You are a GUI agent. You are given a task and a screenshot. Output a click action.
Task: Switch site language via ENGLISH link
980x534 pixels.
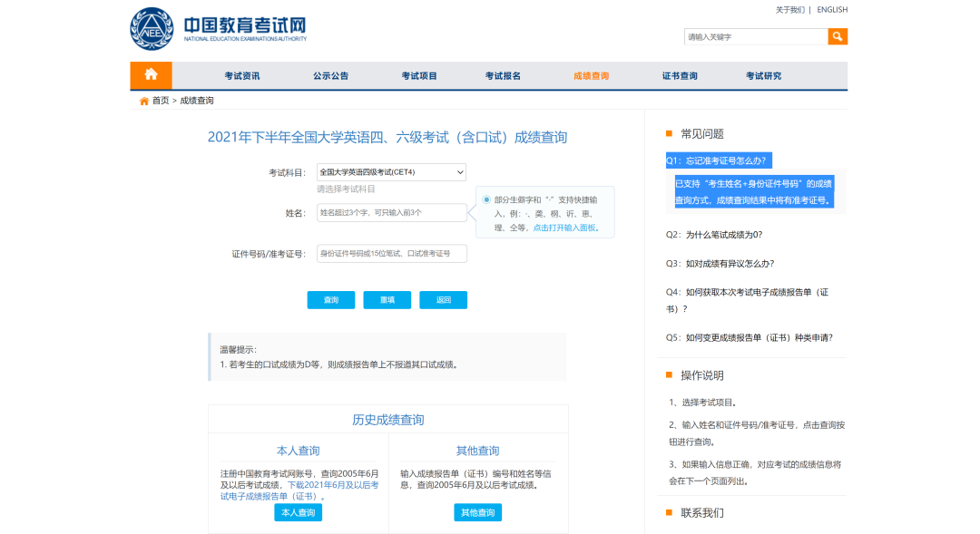point(831,10)
